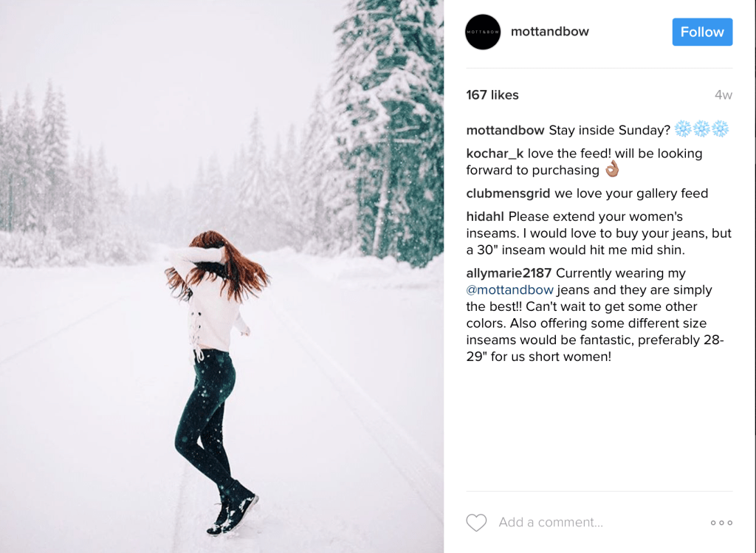
Task: Click the snowflake emojis in the caption
Action: [x=701, y=129]
